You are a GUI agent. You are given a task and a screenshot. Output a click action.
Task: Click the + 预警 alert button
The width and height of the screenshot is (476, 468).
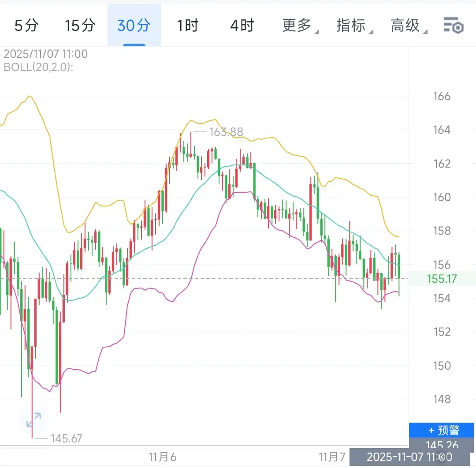tap(441, 430)
